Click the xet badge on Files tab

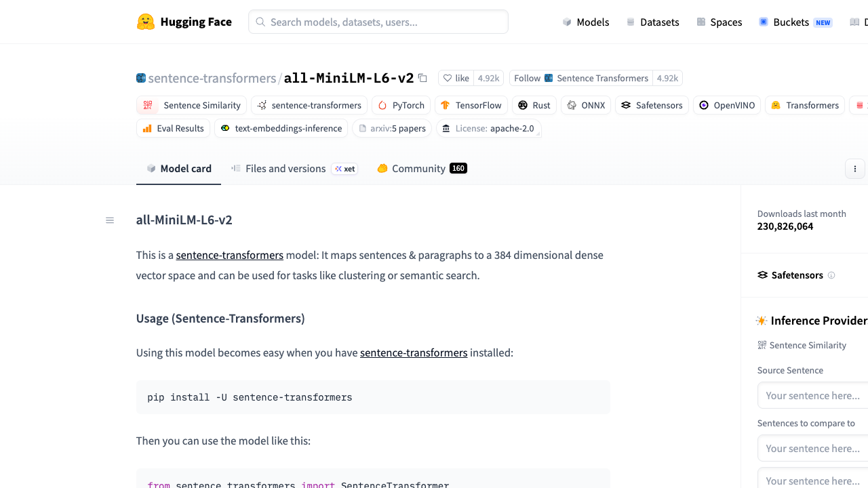coord(344,169)
